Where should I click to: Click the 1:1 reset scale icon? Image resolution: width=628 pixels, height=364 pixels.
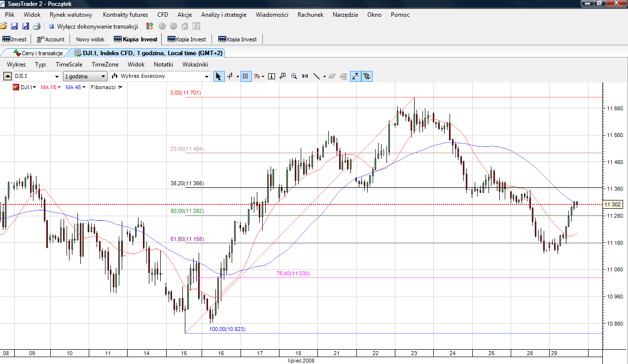click(305, 76)
